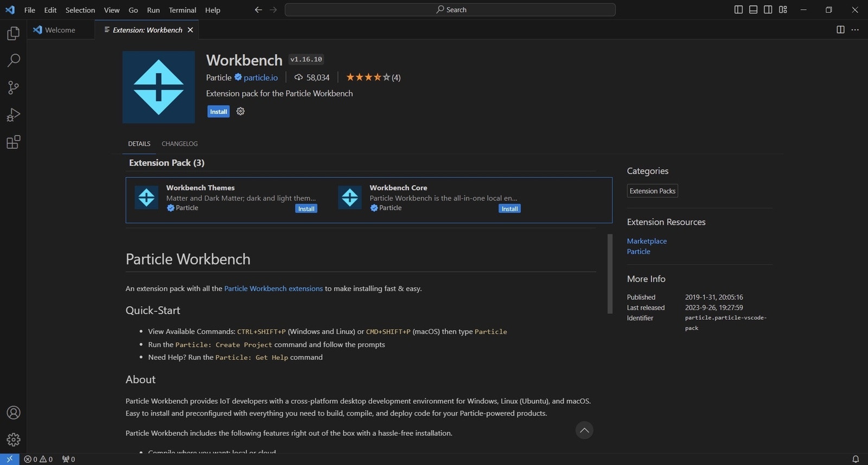Open editor More Actions ellipsis menu
868x465 pixels.
[x=855, y=30]
